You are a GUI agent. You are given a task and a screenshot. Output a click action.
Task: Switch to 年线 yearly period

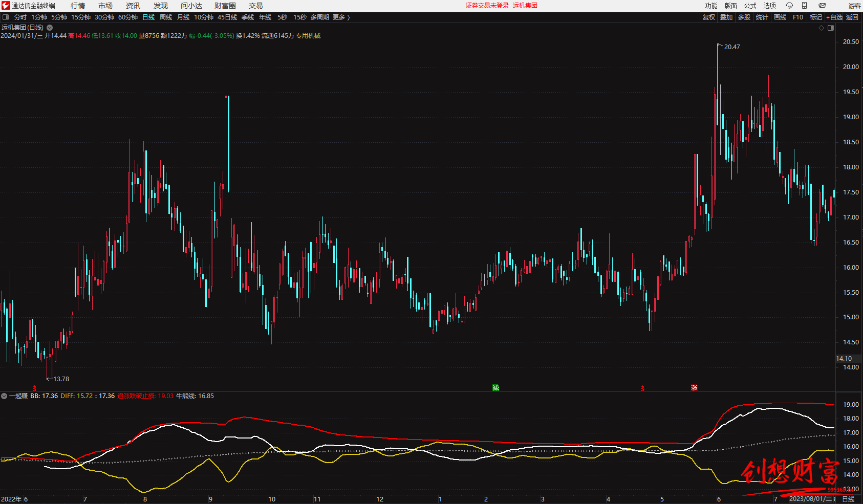tap(265, 17)
